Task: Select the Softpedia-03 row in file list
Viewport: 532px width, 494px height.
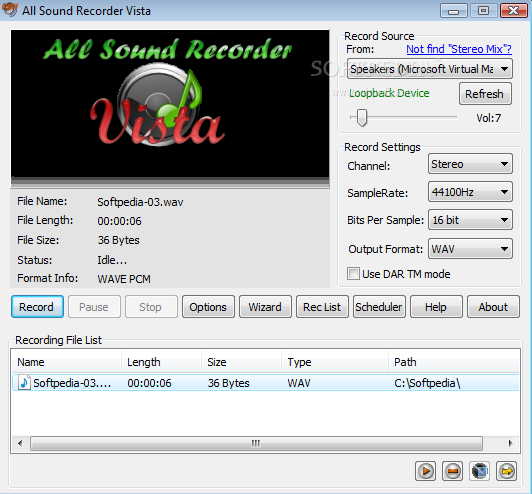Action: [266, 383]
